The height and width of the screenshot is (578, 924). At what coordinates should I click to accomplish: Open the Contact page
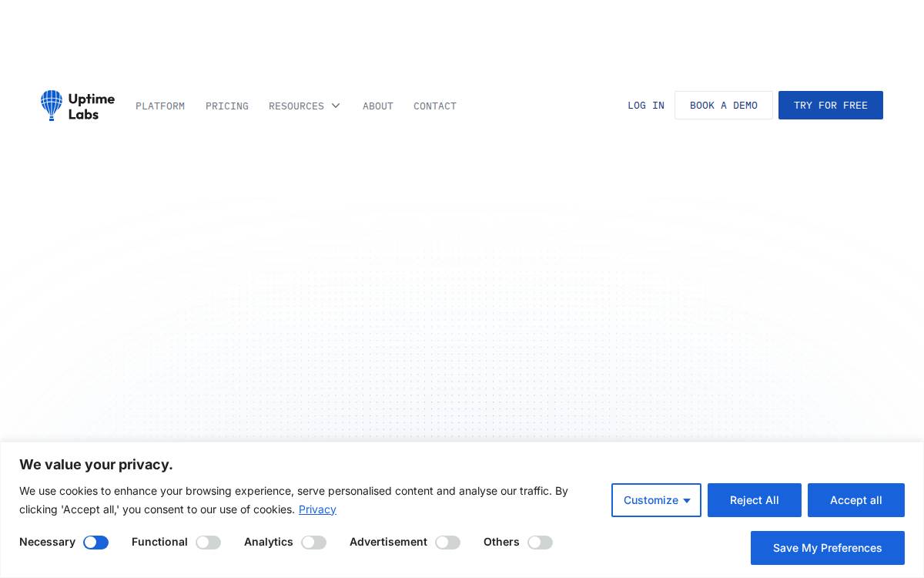435,106
